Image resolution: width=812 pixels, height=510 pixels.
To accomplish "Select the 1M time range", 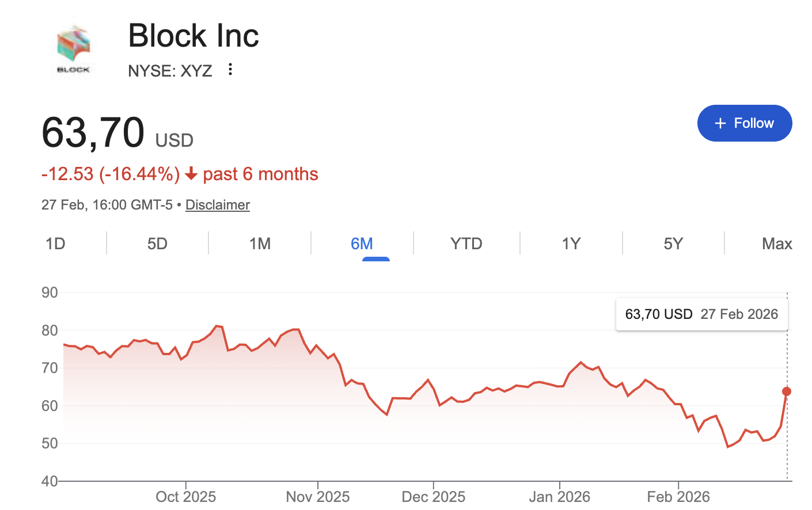I will click(x=260, y=243).
